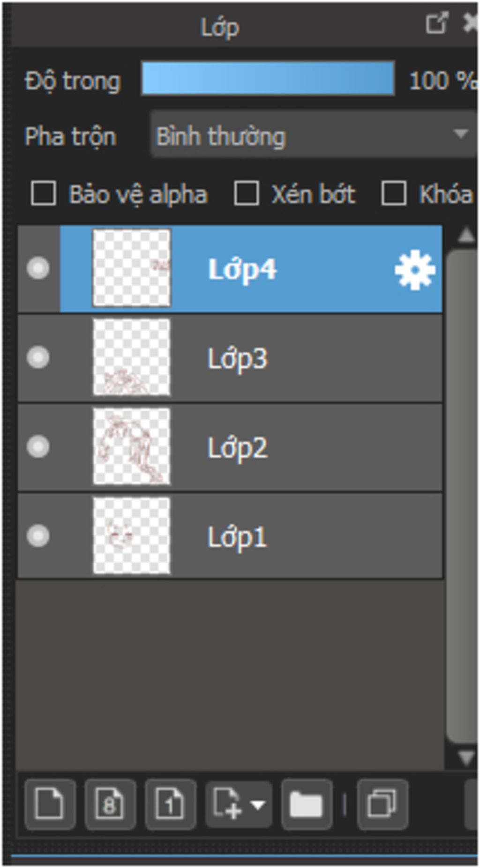Image resolution: width=480 pixels, height=868 pixels.
Task: Click the Lớp1 layer thumbnail
Action: pyautogui.click(x=132, y=535)
